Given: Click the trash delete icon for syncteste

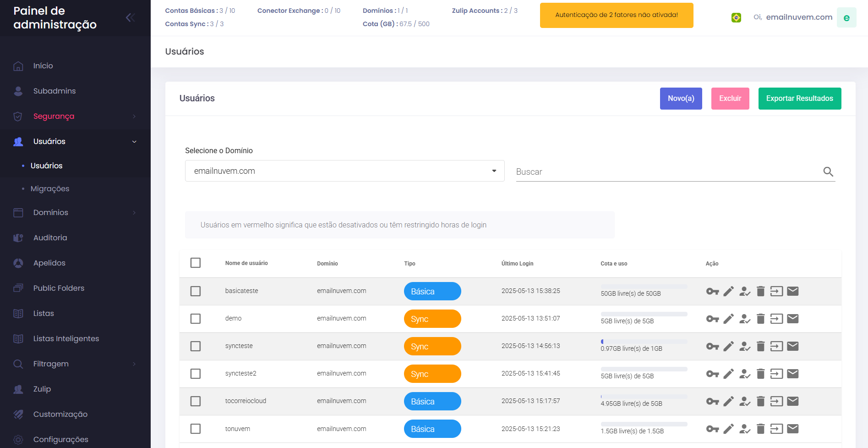Looking at the screenshot, I should [760, 346].
